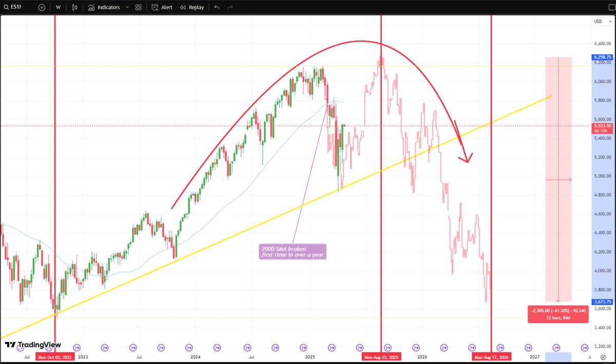The width and height of the screenshot is (616, 364).
Task: Click the indicator templates grid icon
Action: [138, 7]
